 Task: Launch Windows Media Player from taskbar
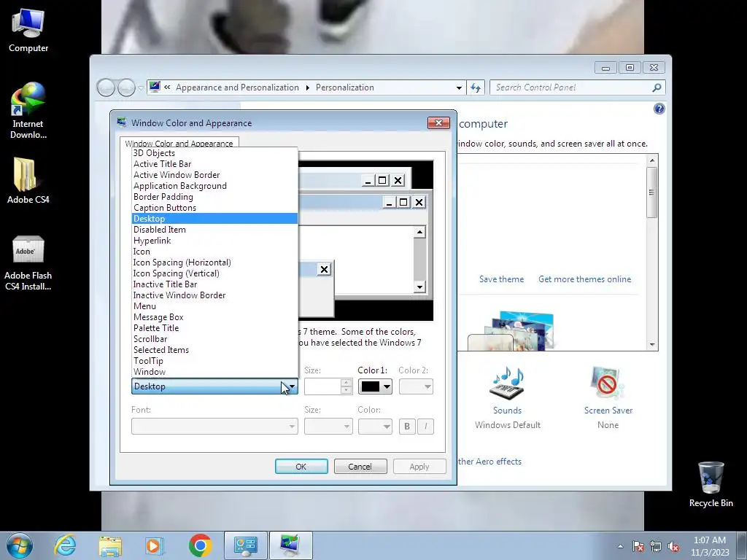pos(154,545)
